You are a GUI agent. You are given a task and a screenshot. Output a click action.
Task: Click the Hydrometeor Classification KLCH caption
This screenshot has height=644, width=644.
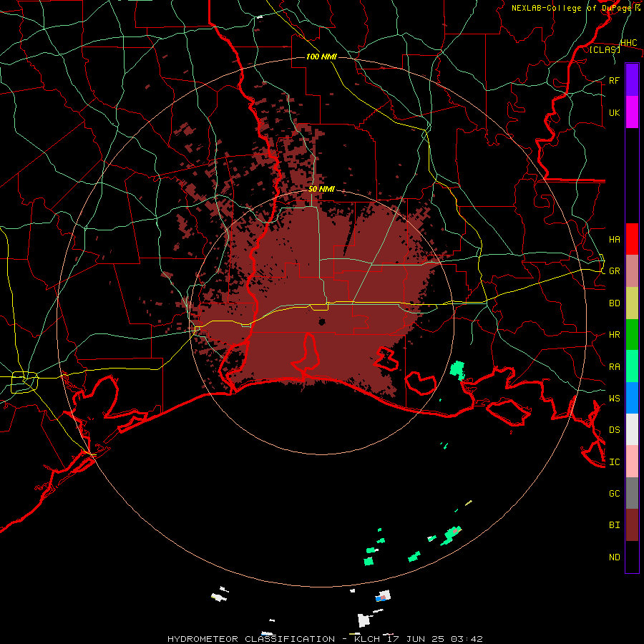[x=325, y=639]
